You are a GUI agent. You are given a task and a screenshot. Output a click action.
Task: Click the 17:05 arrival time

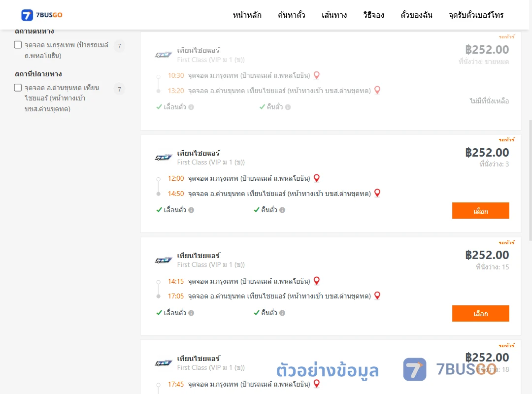coord(176,296)
